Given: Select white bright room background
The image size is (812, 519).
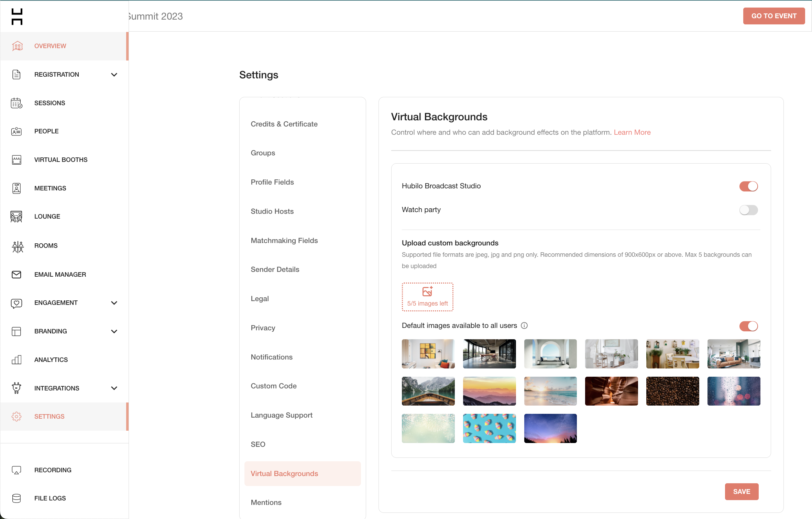Looking at the screenshot, I should [x=611, y=354].
